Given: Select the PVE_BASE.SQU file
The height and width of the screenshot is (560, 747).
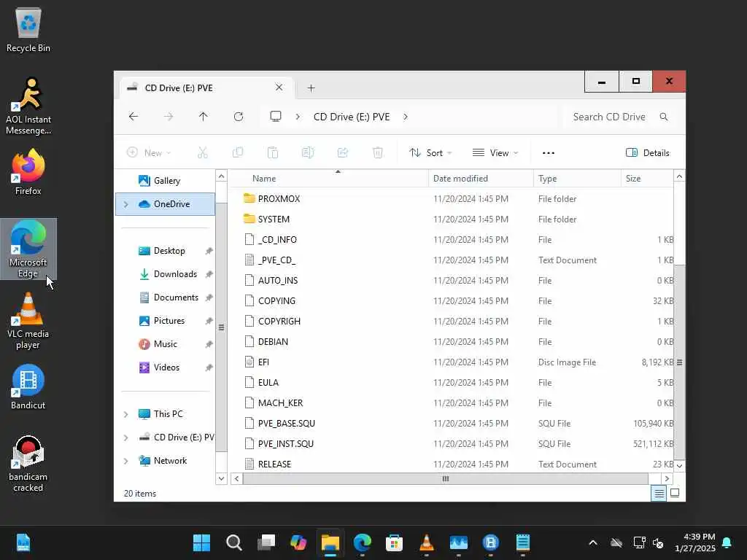Looking at the screenshot, I should pyautogui.click(x=286, y=424).
